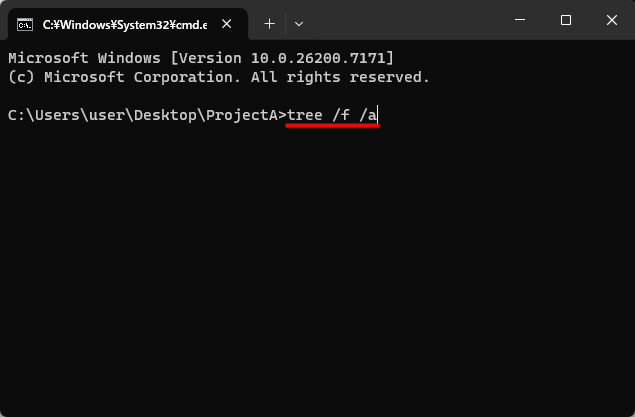
Task: Click the blank terminal area below the prompt
Action: tap(317, 270)
